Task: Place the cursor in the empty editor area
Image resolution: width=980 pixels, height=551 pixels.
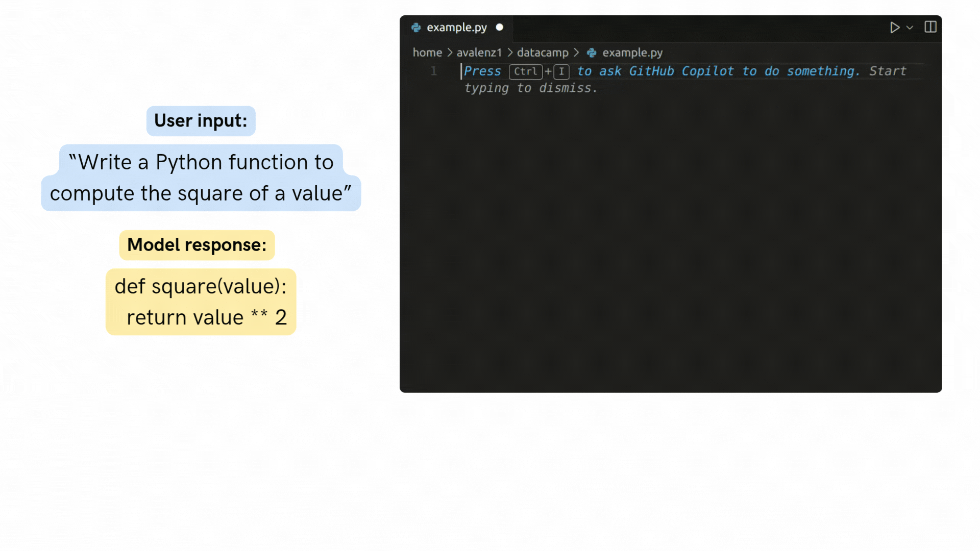Action: [664, 230]
